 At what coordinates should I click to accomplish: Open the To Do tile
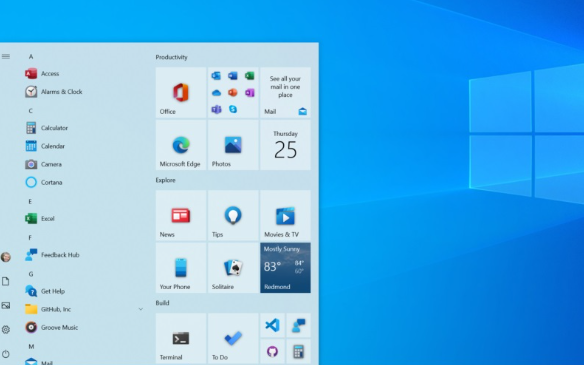233,338
